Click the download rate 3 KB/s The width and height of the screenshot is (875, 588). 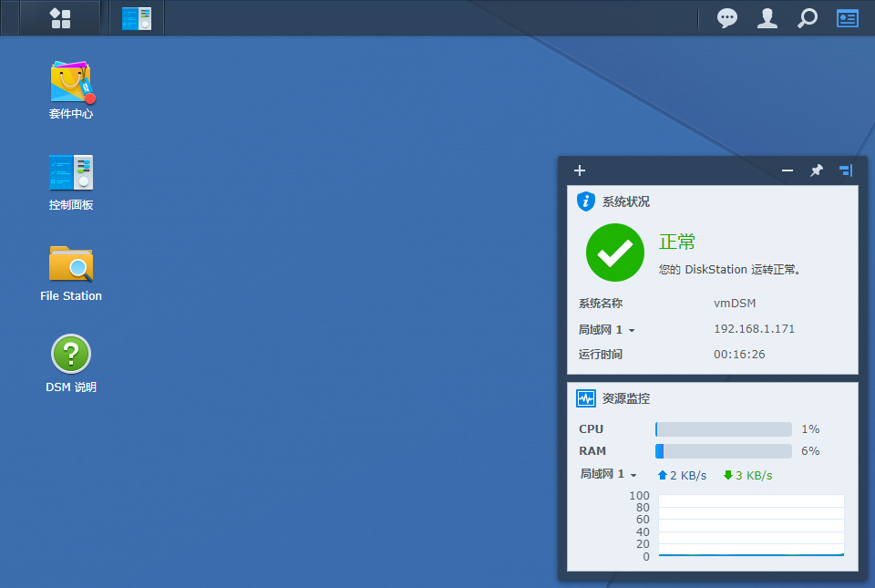pyautogui.click(x=747, y=475)
